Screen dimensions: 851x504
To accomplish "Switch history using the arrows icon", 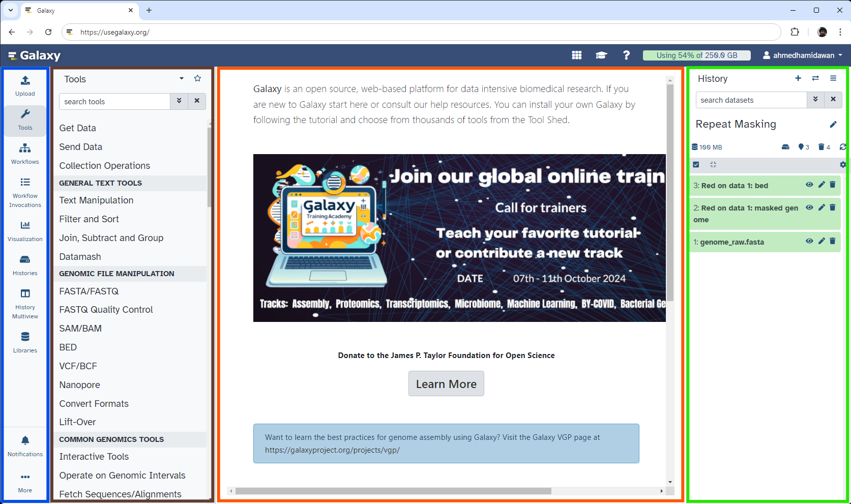I will pos(815,78).
